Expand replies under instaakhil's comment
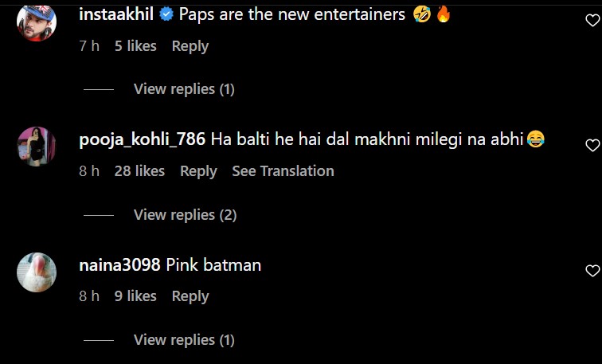This screenshot has height=364, width=602. (184, 89)
